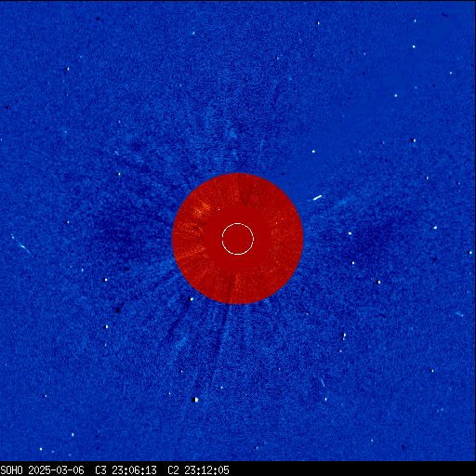476x476 pixels.
Task: Select the dark red inner occulter ring
Action: (x=238, y=239)
